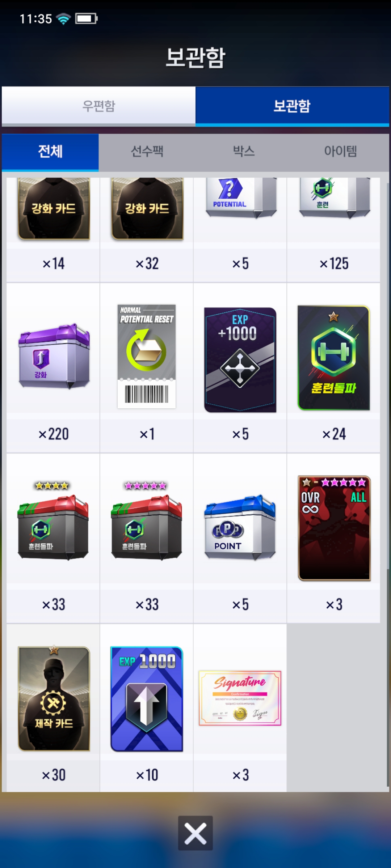Viewport: 391px width, 868px height.
Task: Open the five-pink-star 훈련돌파 box
Action: pos(147,521)
